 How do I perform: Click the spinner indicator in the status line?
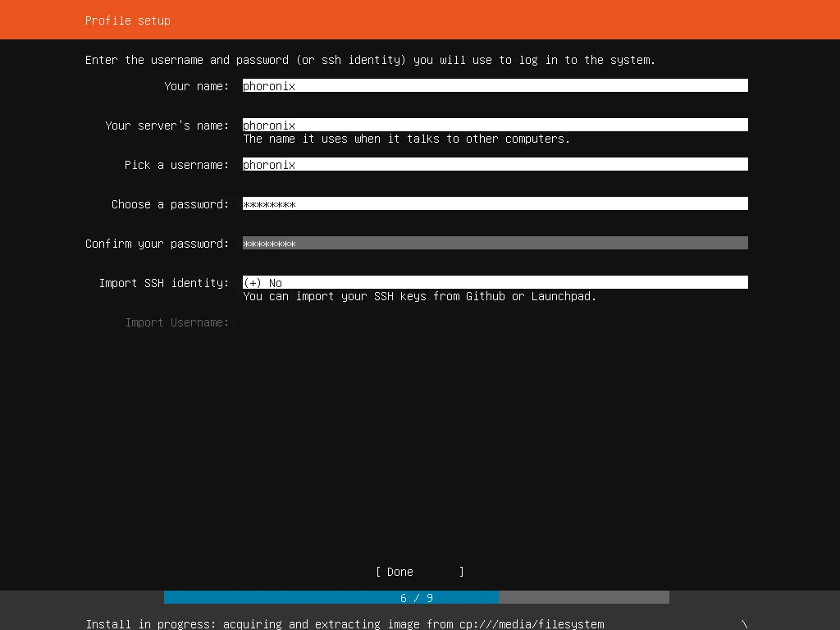745,624
